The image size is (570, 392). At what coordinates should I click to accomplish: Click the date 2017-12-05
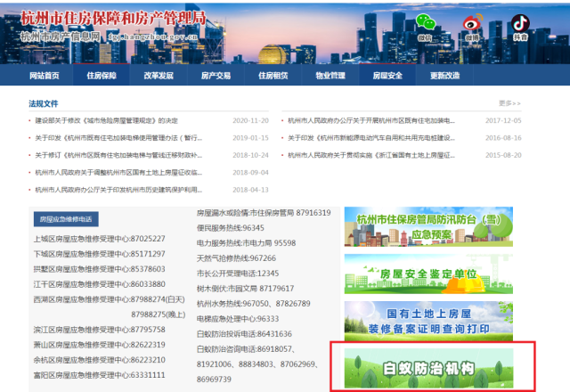coord(503,120)
